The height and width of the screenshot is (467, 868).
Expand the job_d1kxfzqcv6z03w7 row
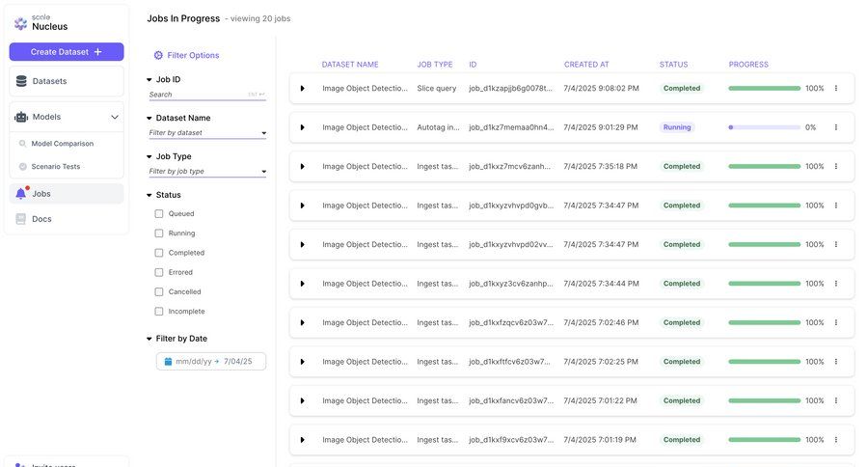302,322
